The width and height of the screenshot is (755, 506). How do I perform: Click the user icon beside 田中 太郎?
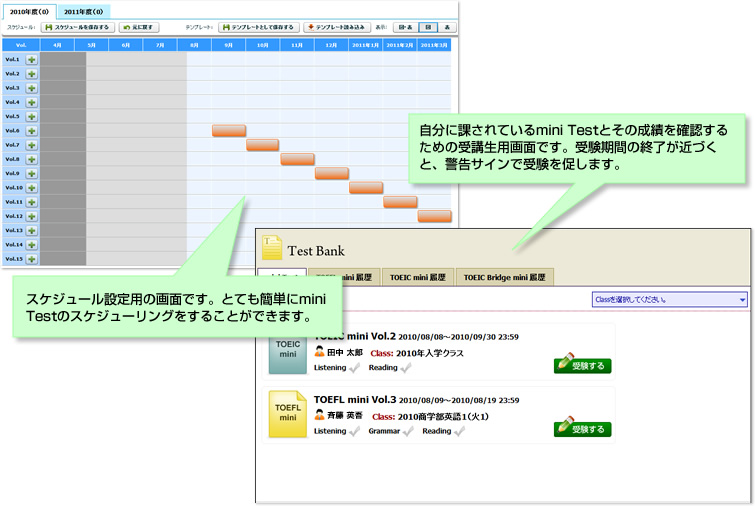click(x=319, y=351)
